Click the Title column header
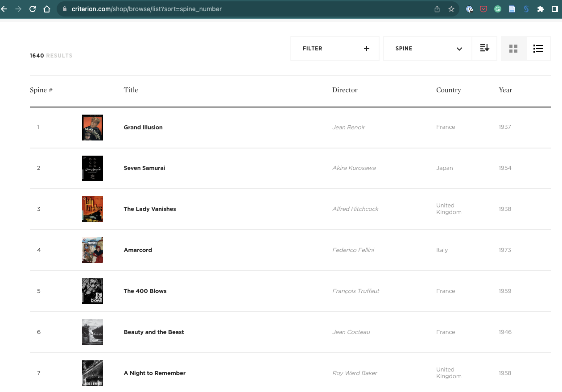562x392 pixels. click(131, 90)
